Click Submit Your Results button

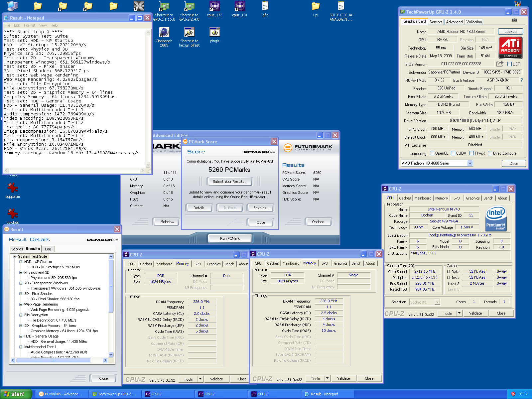pyautogui.click(x=230, y=182)
